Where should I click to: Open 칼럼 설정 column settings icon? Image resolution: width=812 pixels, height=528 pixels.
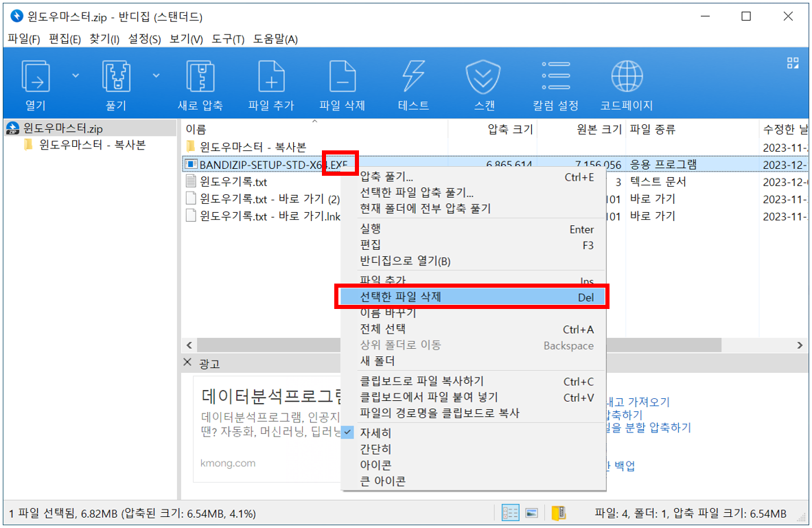click(556, 77)
